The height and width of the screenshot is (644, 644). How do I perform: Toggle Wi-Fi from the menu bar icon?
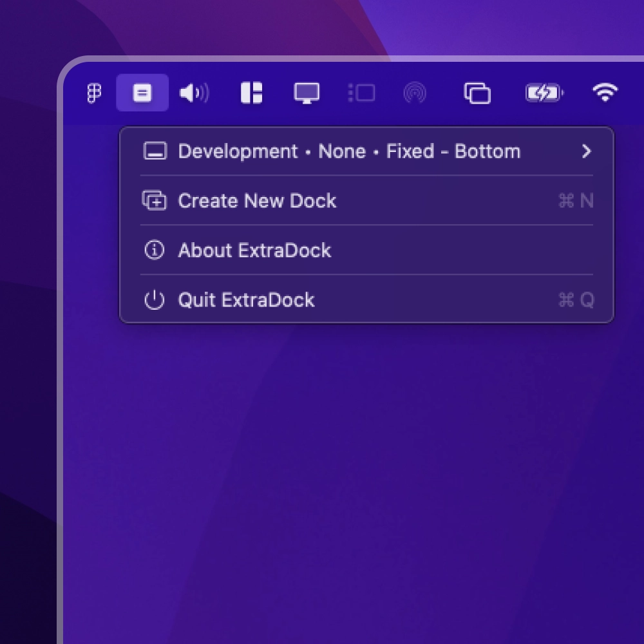606,93
